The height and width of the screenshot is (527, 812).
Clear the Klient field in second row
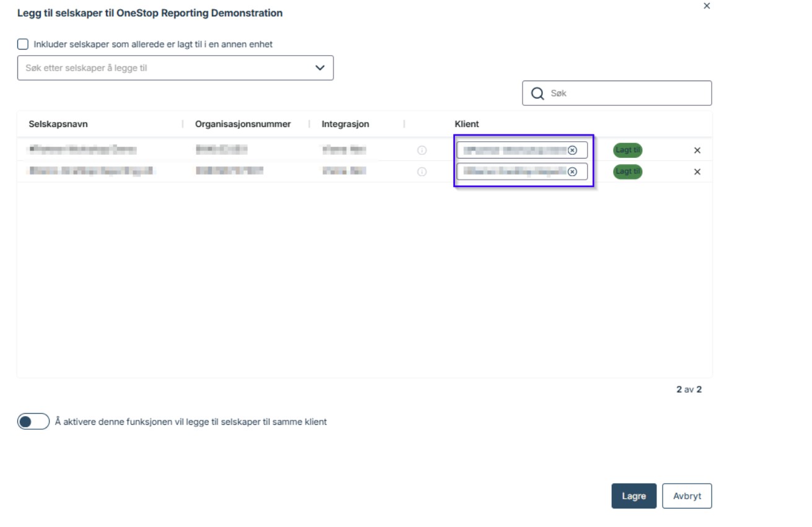tap(572, 172)
